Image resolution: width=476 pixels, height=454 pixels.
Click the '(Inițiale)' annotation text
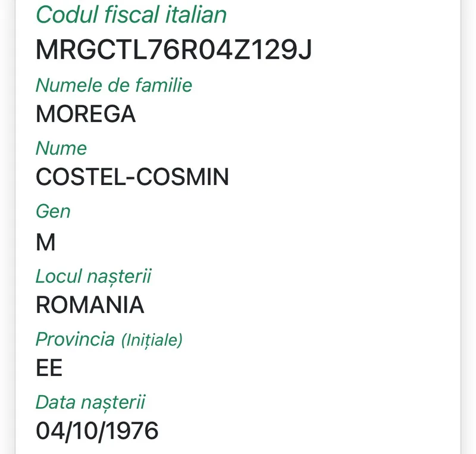click(x=152, y=340)
